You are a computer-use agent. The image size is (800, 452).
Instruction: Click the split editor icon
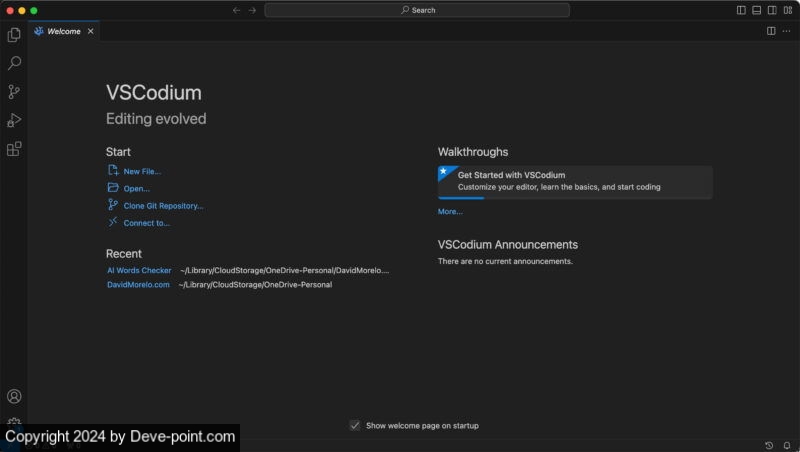pyautogui.click(x=771, y=31)
